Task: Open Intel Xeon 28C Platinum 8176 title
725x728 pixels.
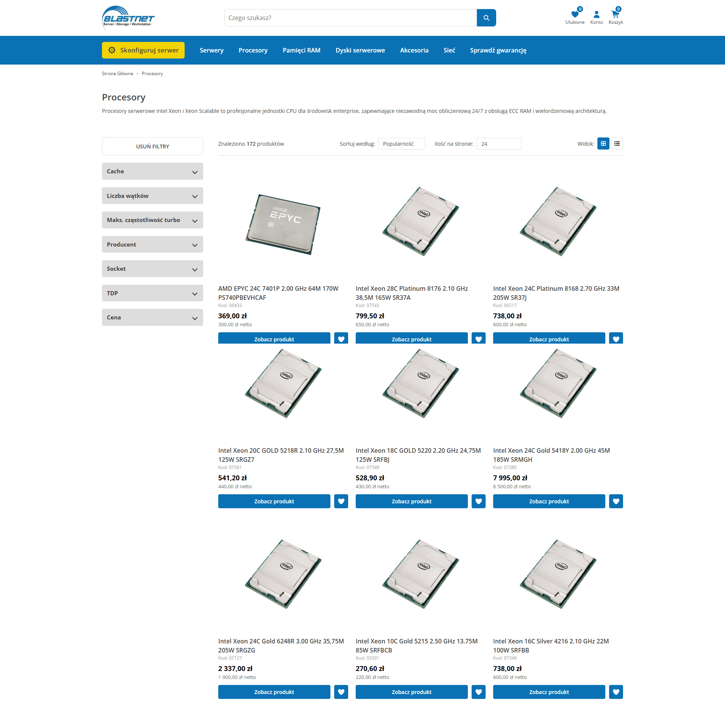Action: (412, 293)
